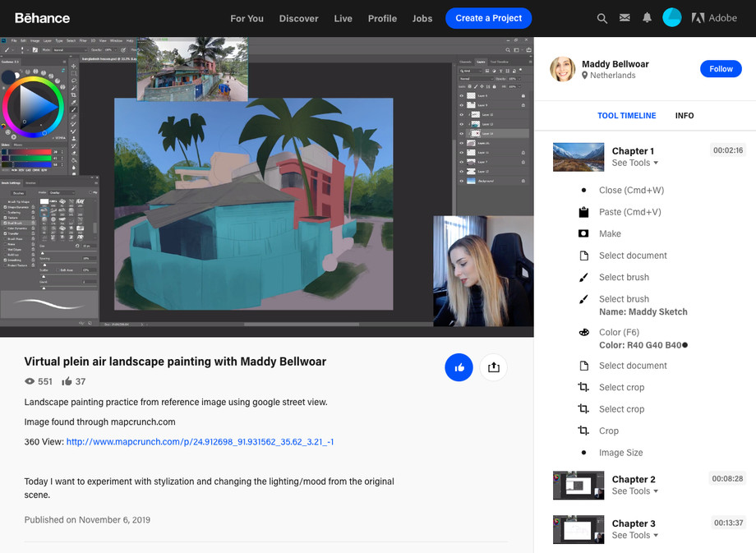Viewport: 756px width, 553px height.
Task: Open the Discover menu item
Action: point(298,18)
